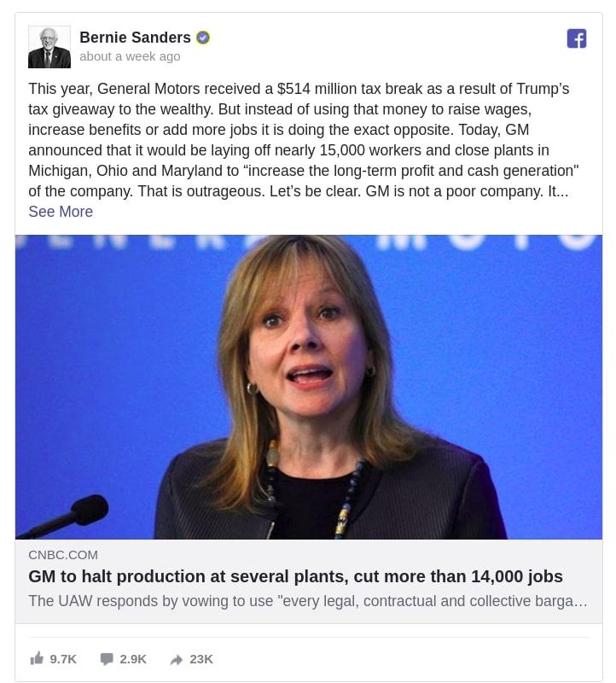Open Bernie Sanders profile picture

[x=49, y=47]
